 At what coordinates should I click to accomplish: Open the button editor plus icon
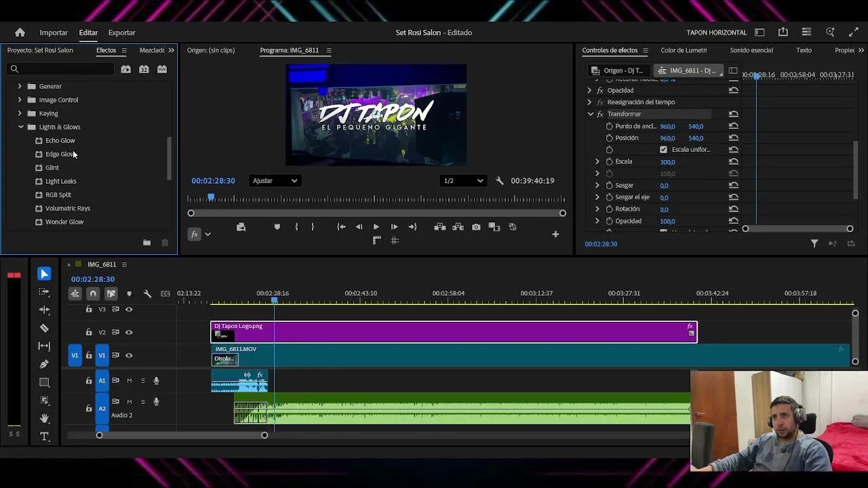pyautogui.click(x=555, y=235)
